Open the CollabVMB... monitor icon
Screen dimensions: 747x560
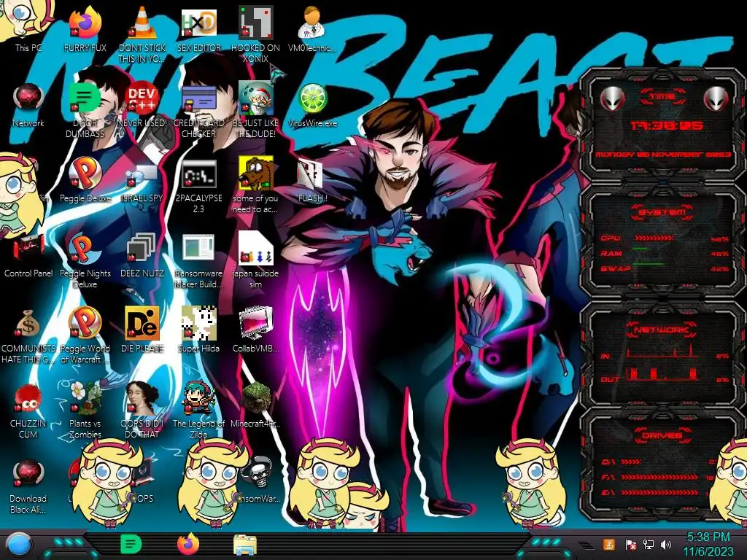pos(255,330)
